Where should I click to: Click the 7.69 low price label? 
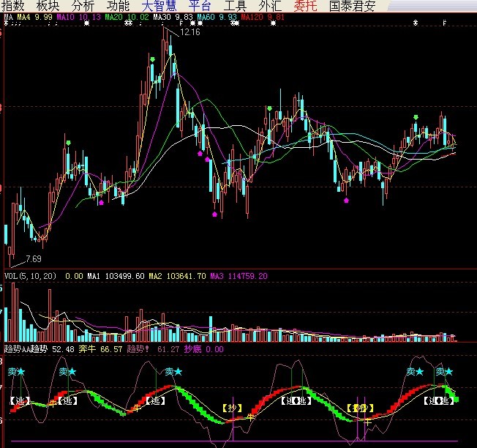coord(34,259)
